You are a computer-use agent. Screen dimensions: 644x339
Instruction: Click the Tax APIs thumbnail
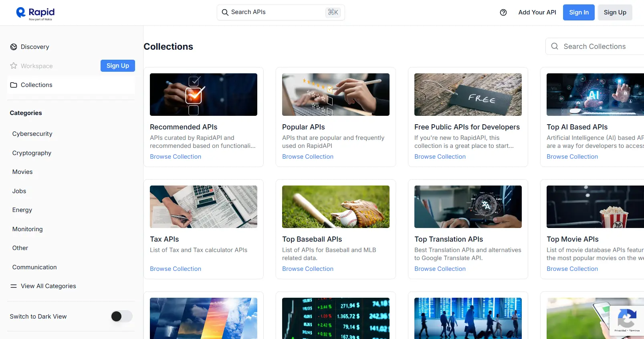[x=204, y=207]
